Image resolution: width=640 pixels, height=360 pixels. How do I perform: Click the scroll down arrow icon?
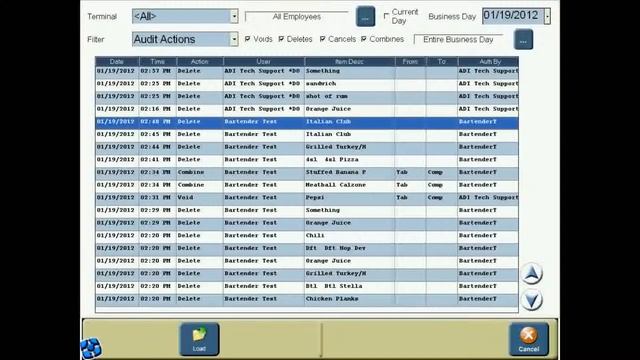point(531,300)
